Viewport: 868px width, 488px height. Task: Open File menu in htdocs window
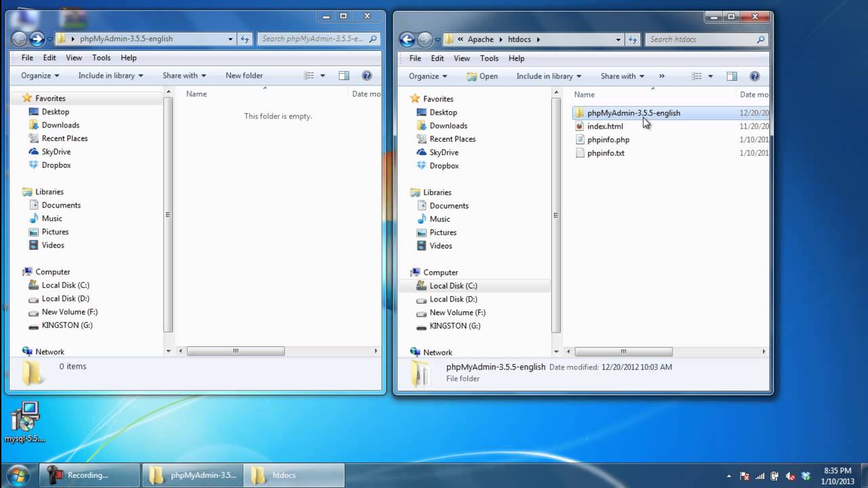click(415, 58)
